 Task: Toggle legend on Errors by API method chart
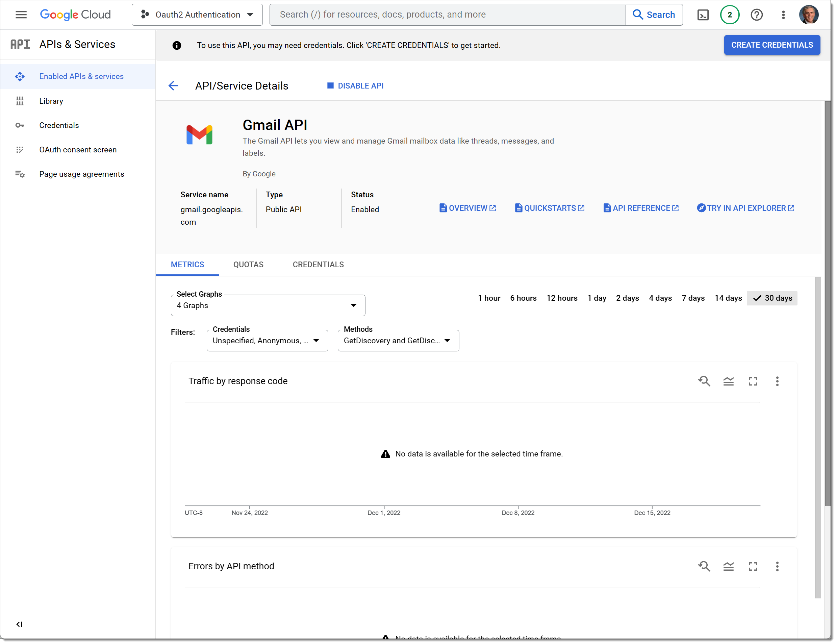pos(728,566)
